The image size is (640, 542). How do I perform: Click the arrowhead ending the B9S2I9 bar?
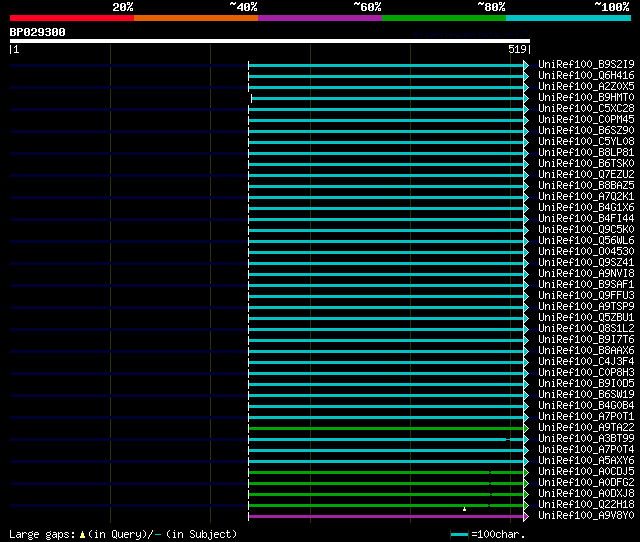coord(527,65)
